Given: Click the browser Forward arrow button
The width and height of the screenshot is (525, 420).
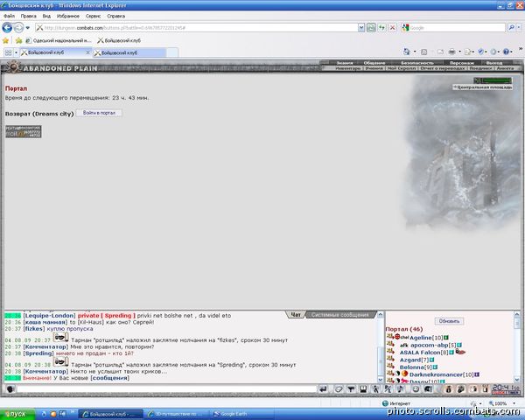Looking at the screenshot, I should click(x=18, y=27).
